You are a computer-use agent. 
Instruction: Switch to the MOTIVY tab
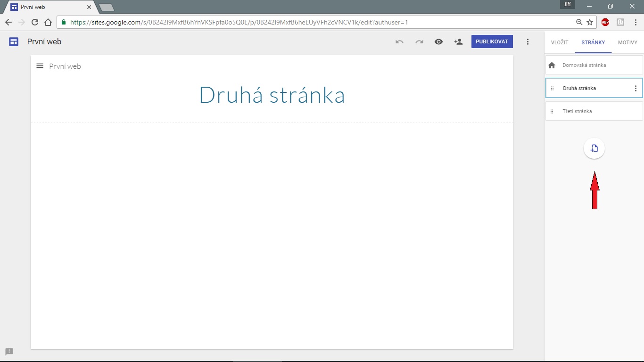[627, 42]
